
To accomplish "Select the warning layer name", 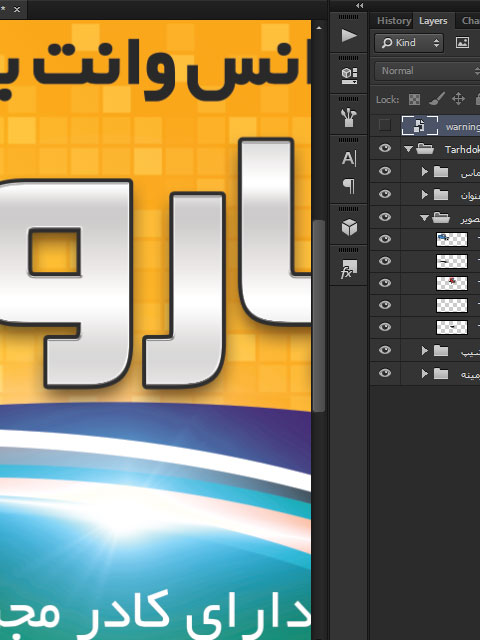I will click(462, 127).
